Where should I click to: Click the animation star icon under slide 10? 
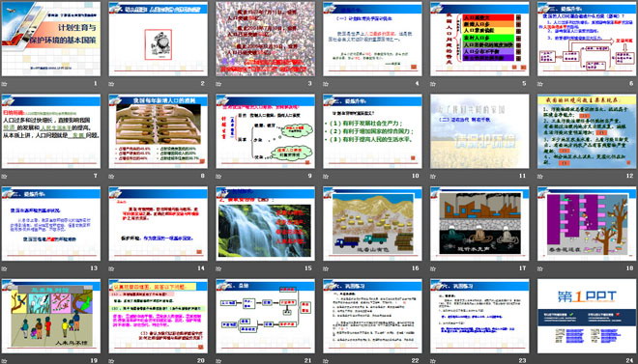pyautogui.click(x=326, y=177)
